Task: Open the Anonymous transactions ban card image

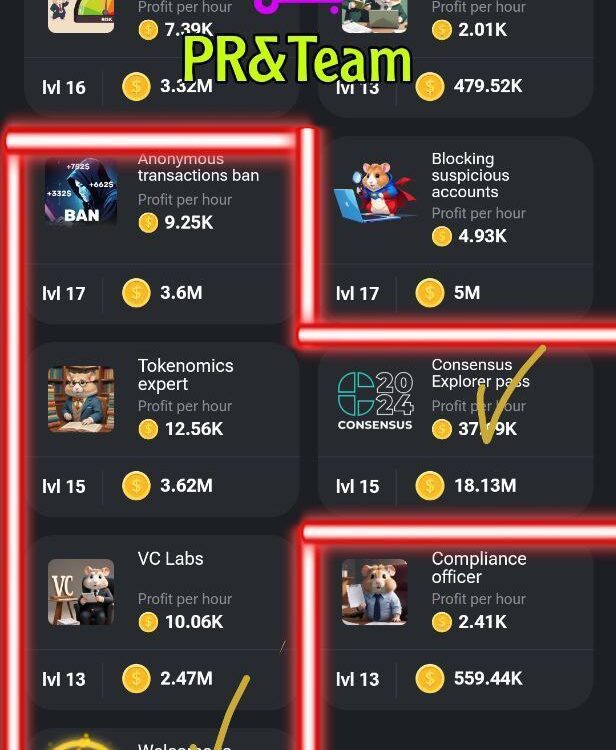Action: click(x=81, y=192)
